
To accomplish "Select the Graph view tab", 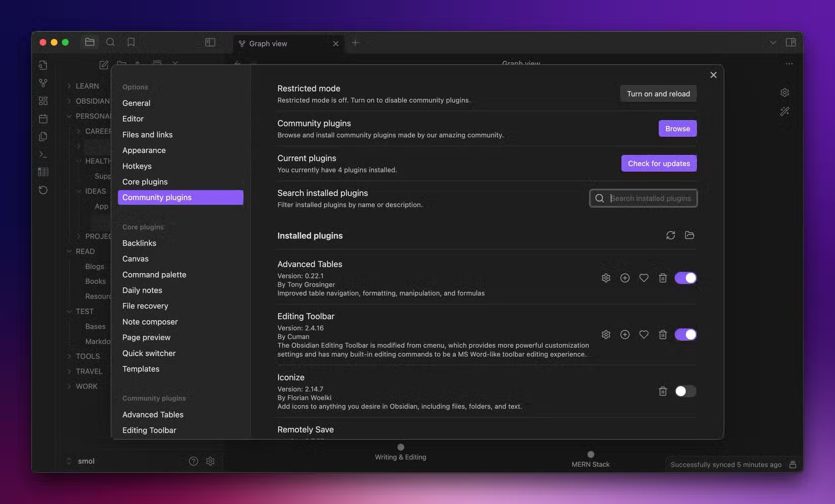I will pos(268,44).
